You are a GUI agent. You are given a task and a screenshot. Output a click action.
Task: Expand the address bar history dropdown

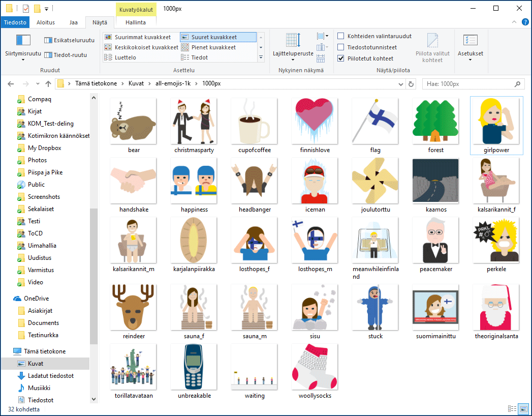pos(400,84)
